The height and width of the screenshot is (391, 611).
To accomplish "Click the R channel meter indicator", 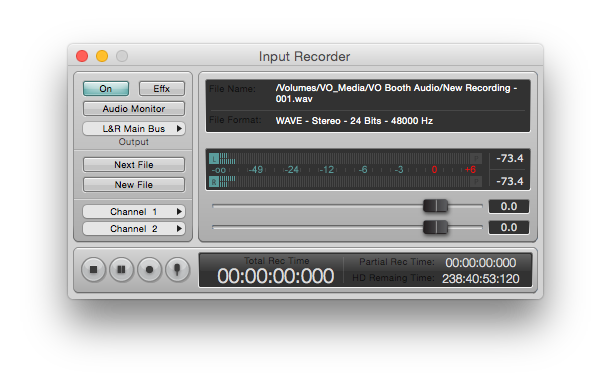I will pos(214,182).
